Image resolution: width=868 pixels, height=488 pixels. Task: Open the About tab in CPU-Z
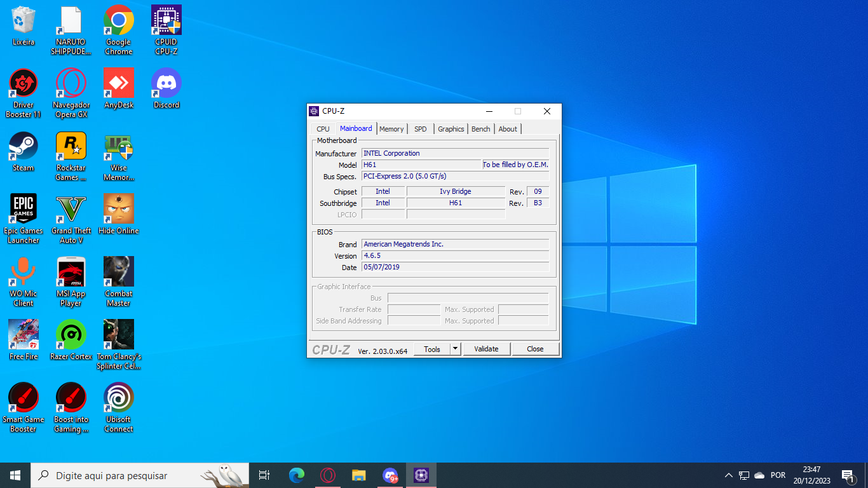(x=508, y=129)
